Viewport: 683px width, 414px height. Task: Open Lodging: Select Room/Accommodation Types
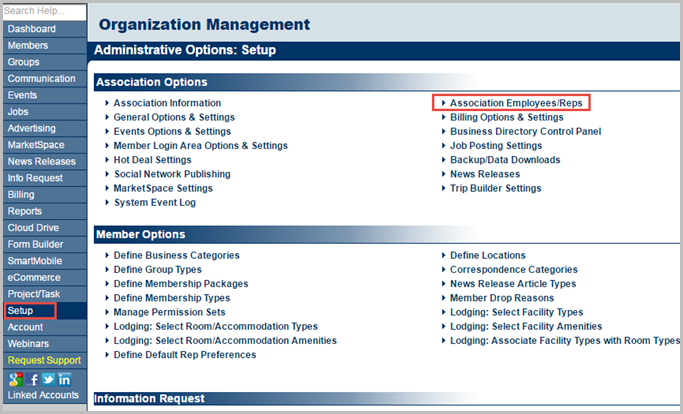[216, 326]
